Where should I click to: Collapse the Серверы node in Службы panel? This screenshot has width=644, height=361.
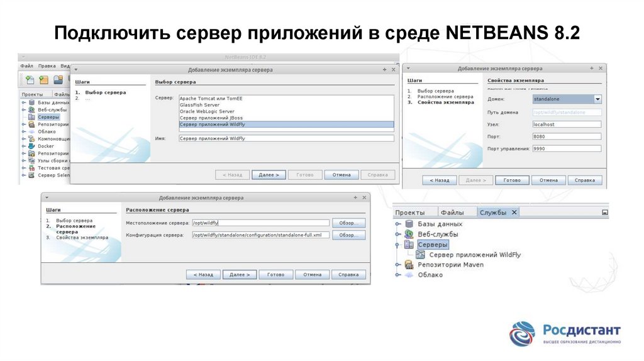(397, 245)
